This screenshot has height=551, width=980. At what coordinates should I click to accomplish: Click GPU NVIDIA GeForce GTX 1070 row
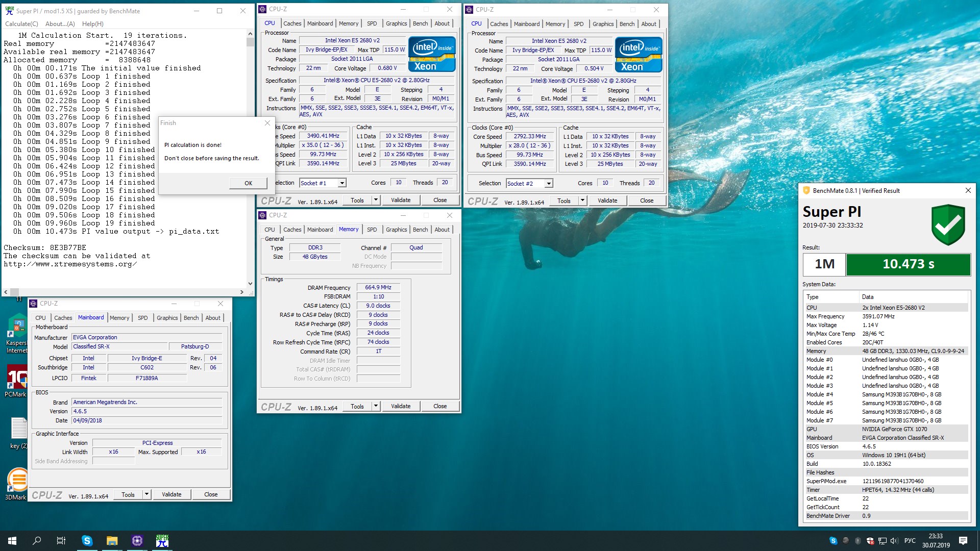coord(887,429)
